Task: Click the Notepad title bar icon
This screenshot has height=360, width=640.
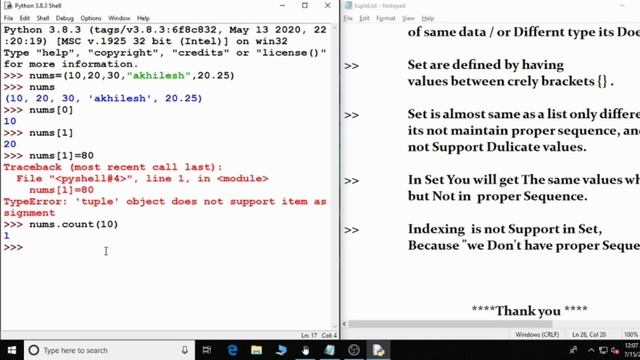Action: (348, 6)
